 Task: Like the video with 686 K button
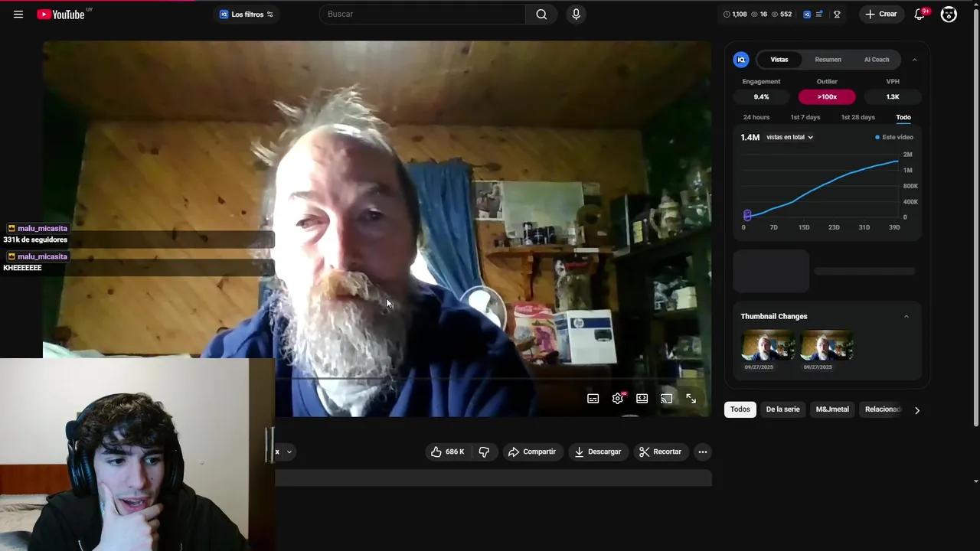[447, 452]
